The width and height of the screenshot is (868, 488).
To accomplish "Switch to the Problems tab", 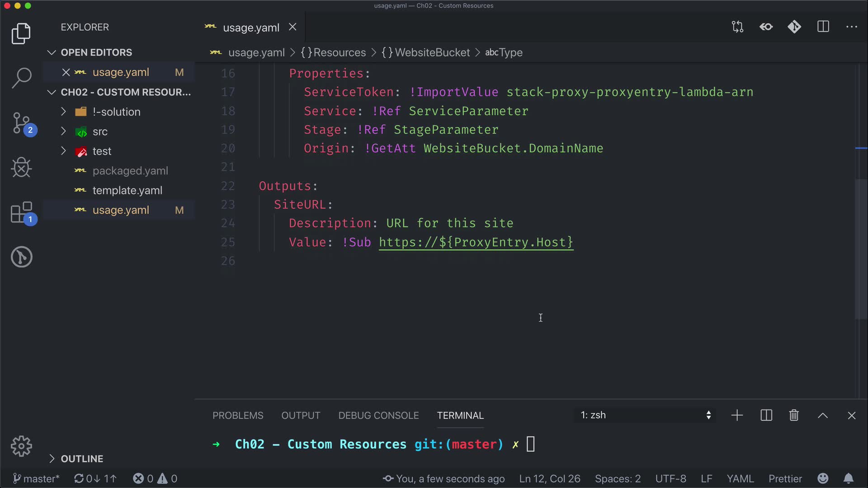I will pos(238,415).
